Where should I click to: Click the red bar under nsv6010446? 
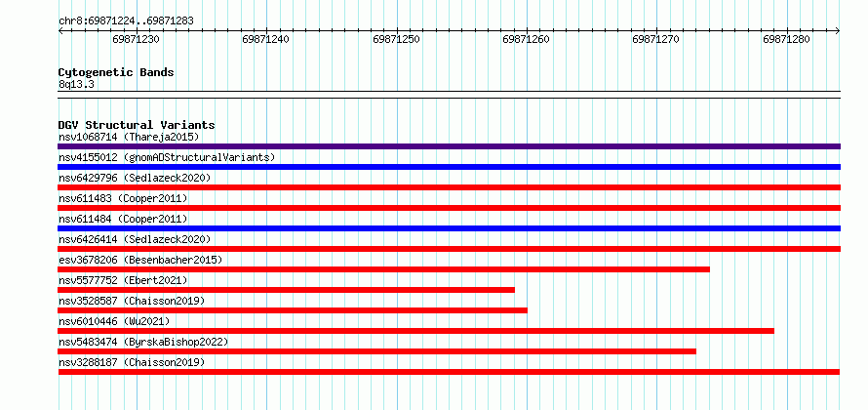point(415,331)
